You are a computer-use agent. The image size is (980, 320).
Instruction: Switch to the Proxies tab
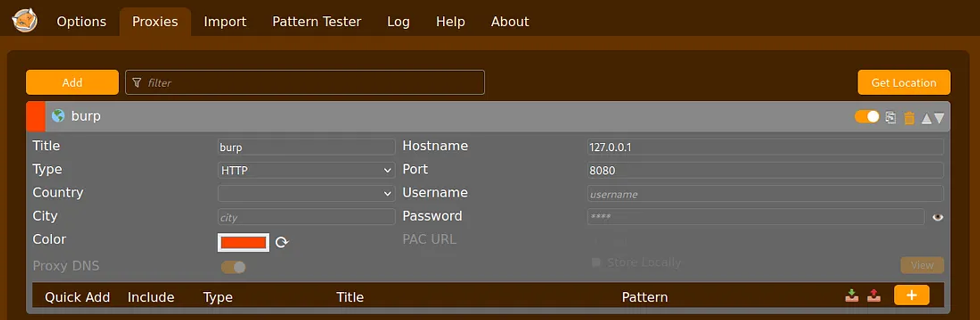tap(155, 21)
